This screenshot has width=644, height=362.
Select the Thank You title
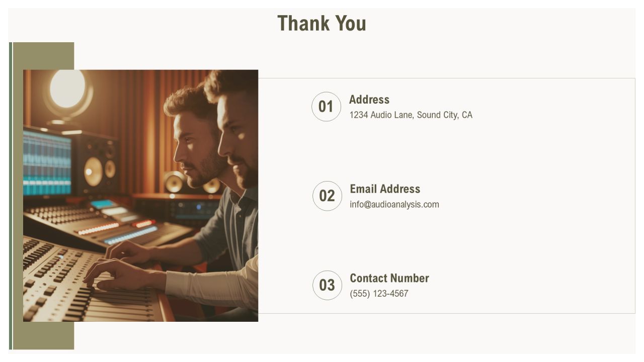pos(322,23)
